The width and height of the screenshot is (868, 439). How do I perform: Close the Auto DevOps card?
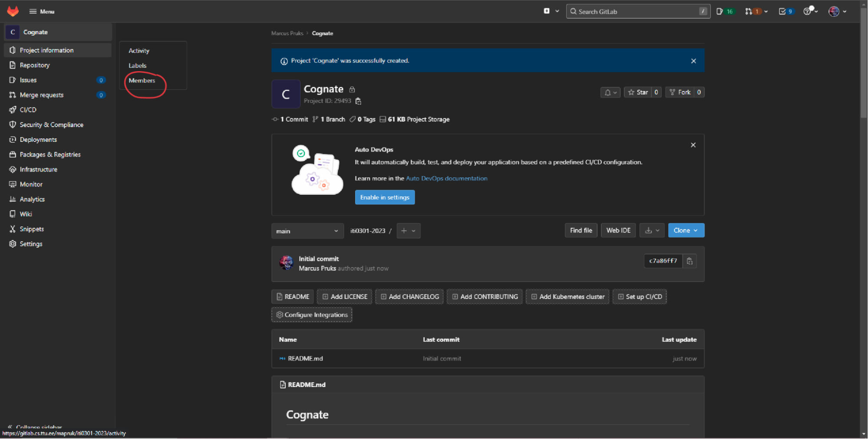coord(693,145)
